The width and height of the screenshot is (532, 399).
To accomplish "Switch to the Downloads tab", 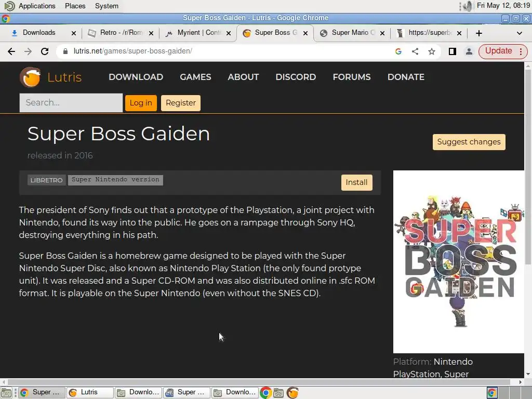I will click(38, 33).
